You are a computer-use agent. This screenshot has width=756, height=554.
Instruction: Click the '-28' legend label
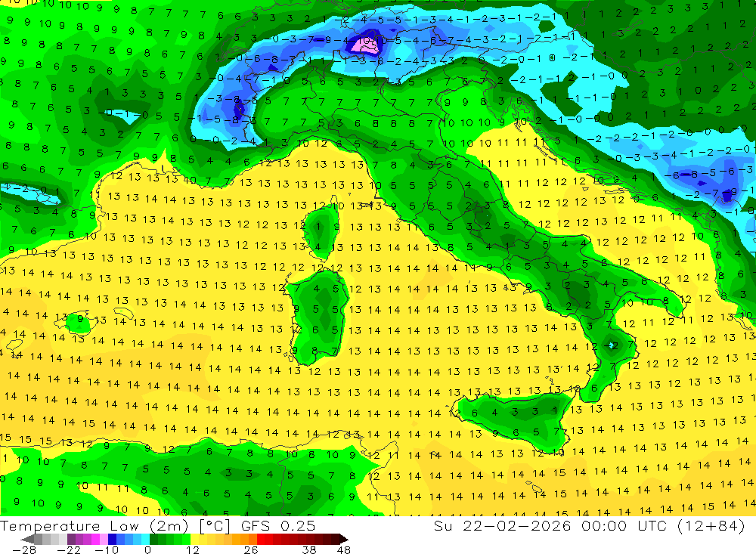coord(24,550)
